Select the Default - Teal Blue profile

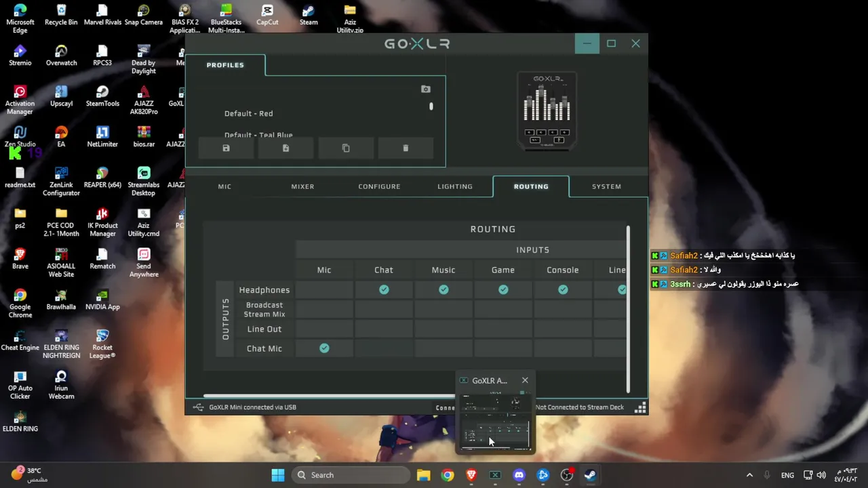258,135
